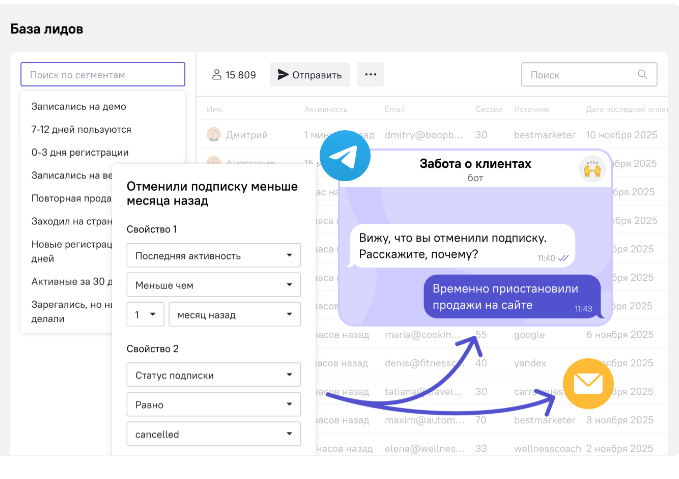Click the name Дмитрий in the table
Viewport: 679px width, 479px height.
(247, 135)
